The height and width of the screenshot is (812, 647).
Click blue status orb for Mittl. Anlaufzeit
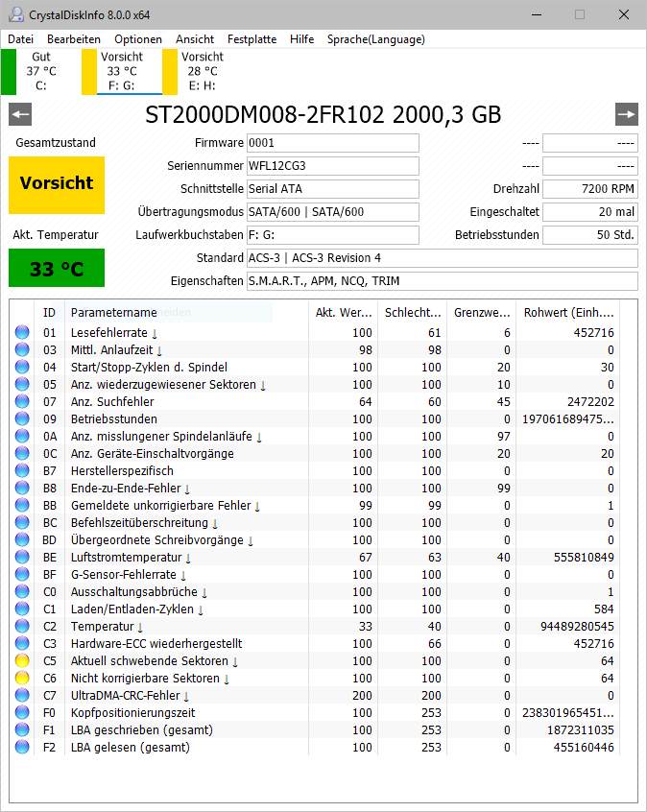pyautogui.click(x=22, y=349)
